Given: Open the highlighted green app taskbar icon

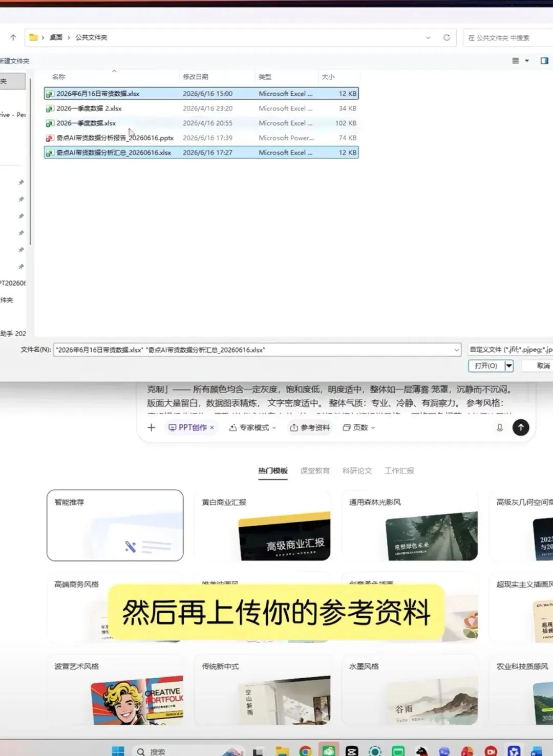Looking at the screenshot, I should (329, 751).
